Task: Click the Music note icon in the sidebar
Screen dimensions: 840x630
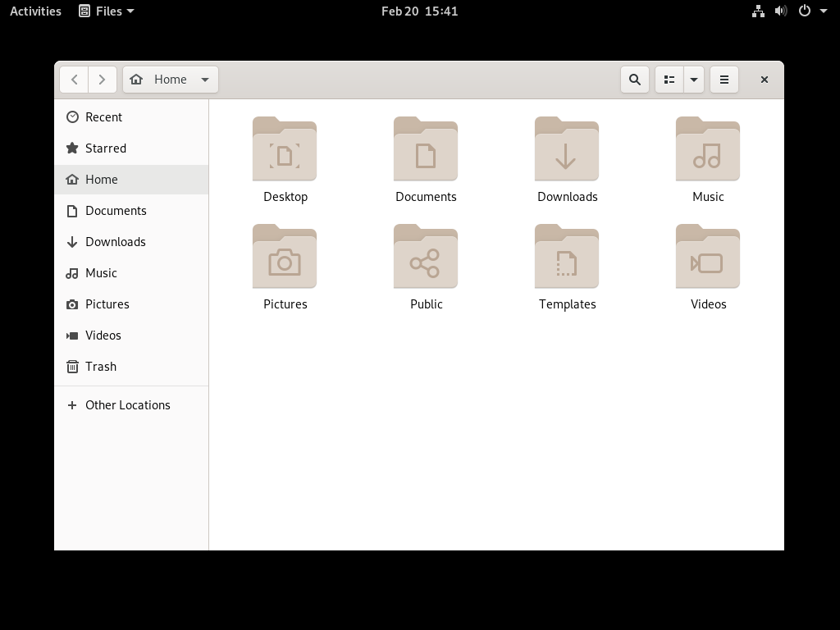Action: click(72, 273)
